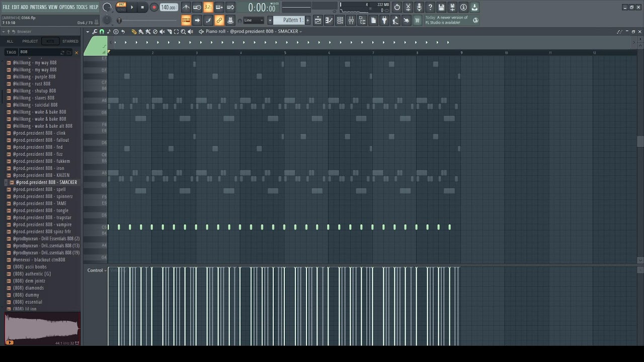Toggle note/clip grouping link icon
This screenshot has height=362, width=644.
coord(219,20)
